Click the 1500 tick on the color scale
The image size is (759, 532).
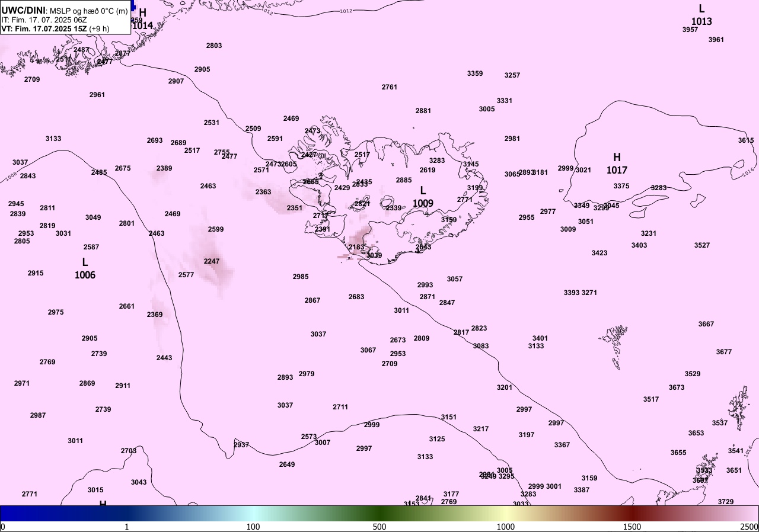coord(632,527)
